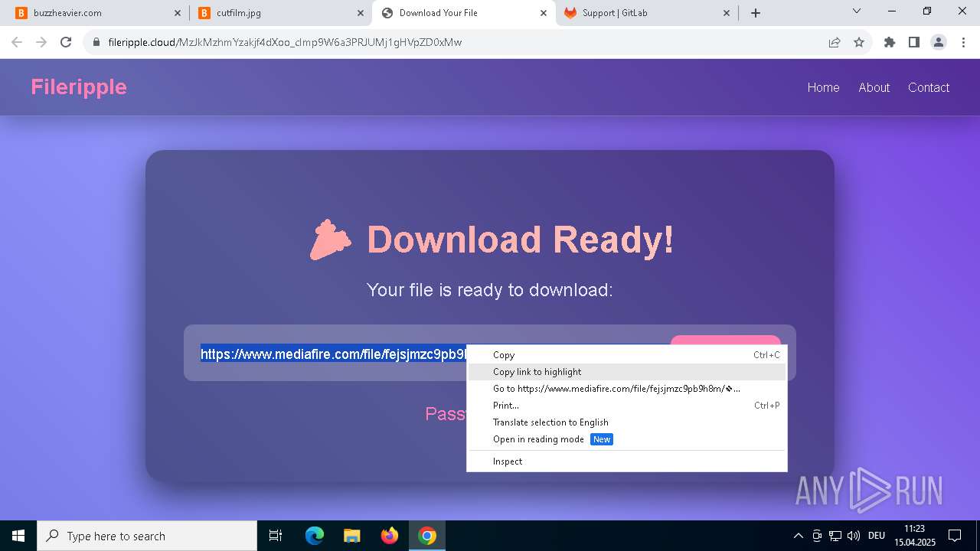Open the profile avatar icon
Viewport: 980px width, 551px height.
[939, 42]
